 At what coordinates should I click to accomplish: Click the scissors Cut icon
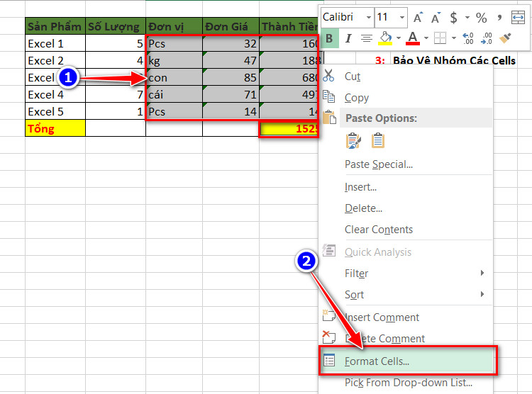(328, 76)
